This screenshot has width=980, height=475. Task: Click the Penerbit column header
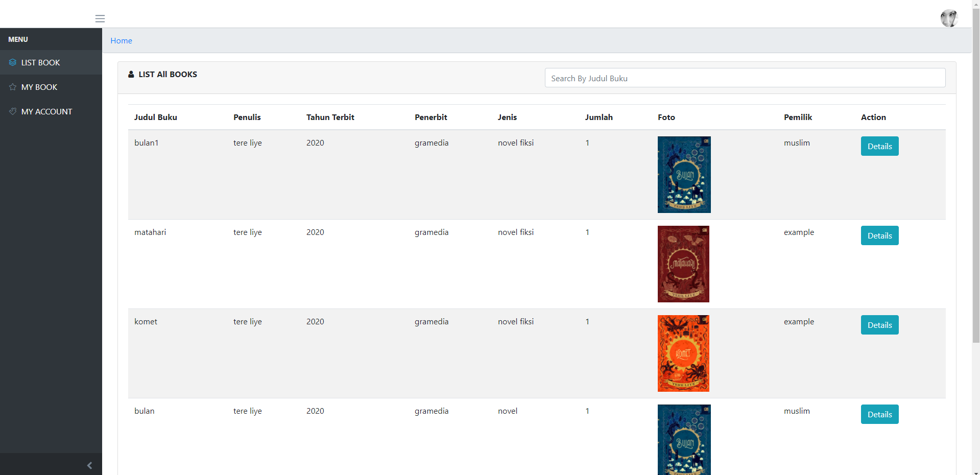[x=431, y=117]
